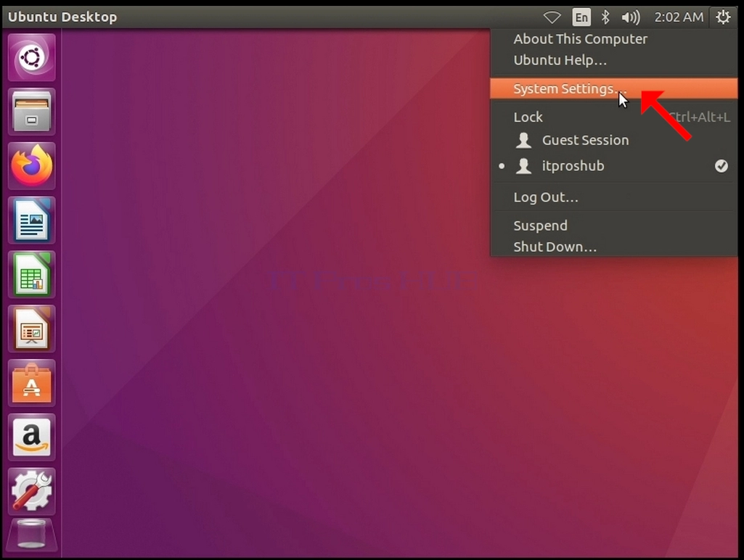Launch LibreOffice Impress presentation icon
Viewport: 744px width, 560px height.
tap(32, 329)
